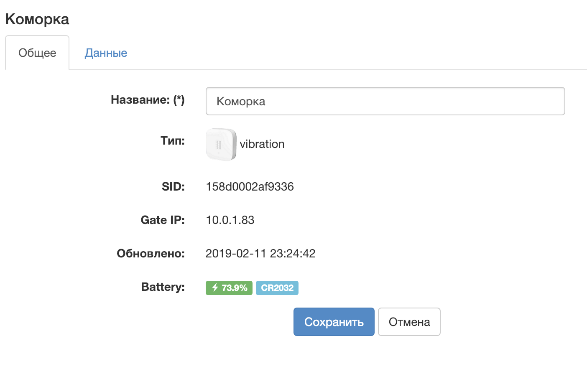This screenshot has height=392, width=587.
Task: Click the 'Тип:' label
Action: (x=173, y=140)
